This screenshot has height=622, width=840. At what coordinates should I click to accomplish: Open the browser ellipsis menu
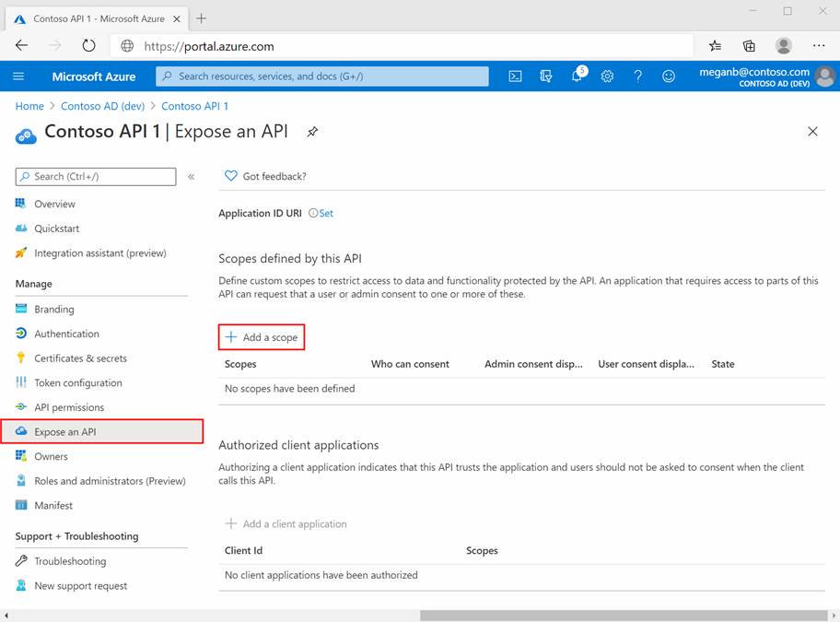pos(818,45)
